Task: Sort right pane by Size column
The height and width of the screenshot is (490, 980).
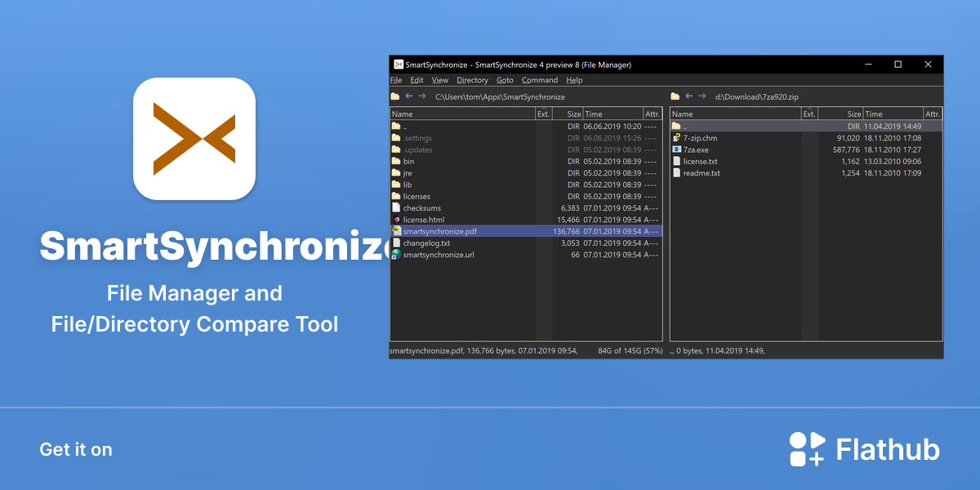Action: point(840,114)
